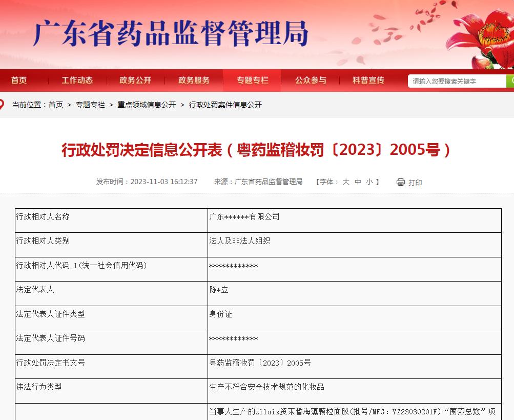Click the cell 法定代表人
The width and height of the screenshot is (514, 420).
click(111, 294)
